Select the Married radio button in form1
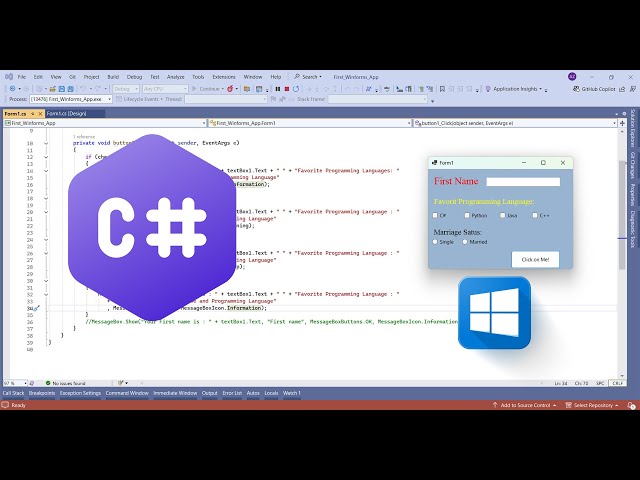The image size is (640, 480). click(465, 242)
